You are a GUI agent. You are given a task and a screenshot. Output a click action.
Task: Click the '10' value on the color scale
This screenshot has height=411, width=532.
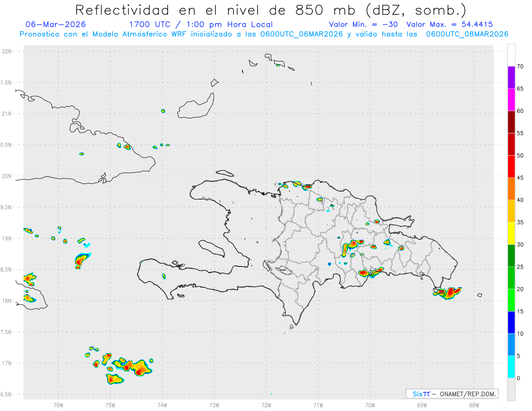coord(520,334)
